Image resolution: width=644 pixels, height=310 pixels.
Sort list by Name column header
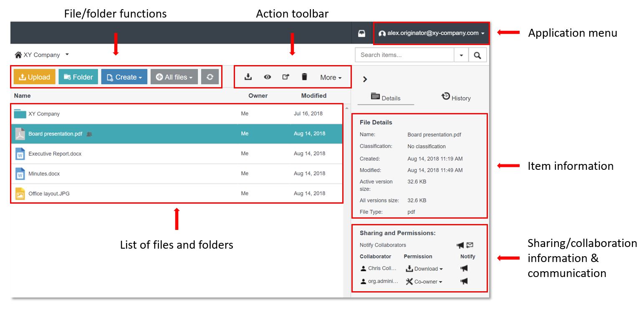(22, 96)
